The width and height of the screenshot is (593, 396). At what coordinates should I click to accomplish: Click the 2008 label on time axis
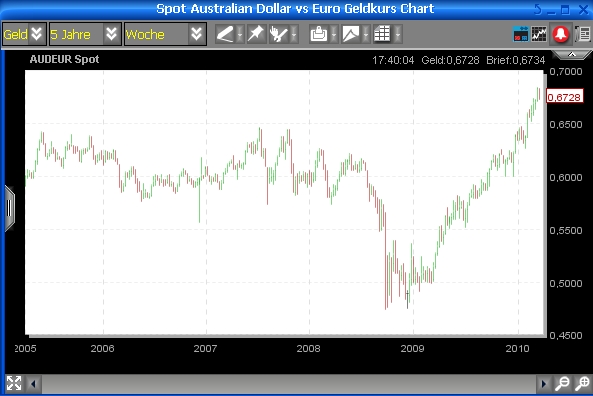[x=308, y=348]
